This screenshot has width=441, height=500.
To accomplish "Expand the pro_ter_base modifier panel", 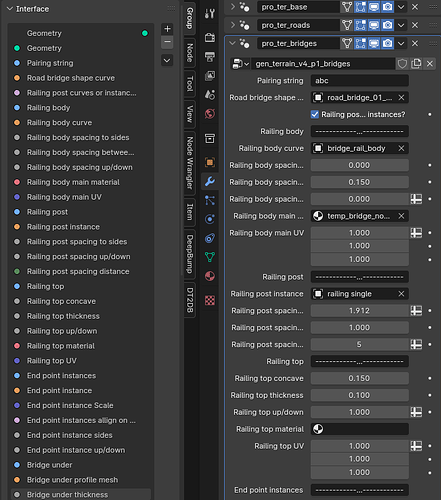I will (233, 7).
